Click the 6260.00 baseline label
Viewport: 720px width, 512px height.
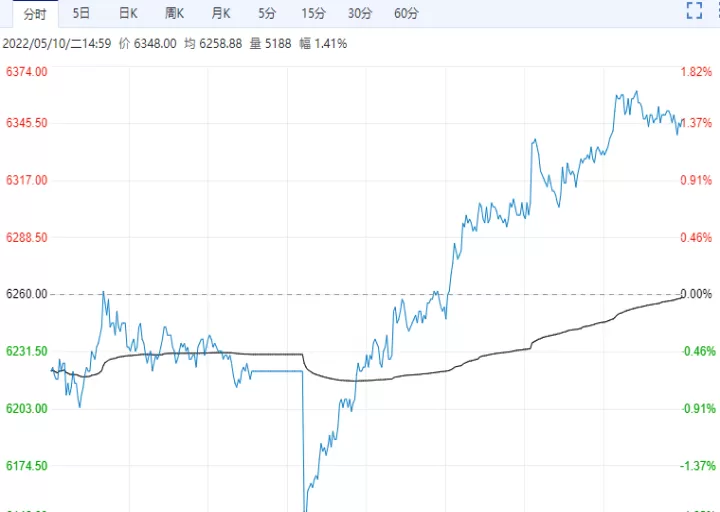[27, 294]
